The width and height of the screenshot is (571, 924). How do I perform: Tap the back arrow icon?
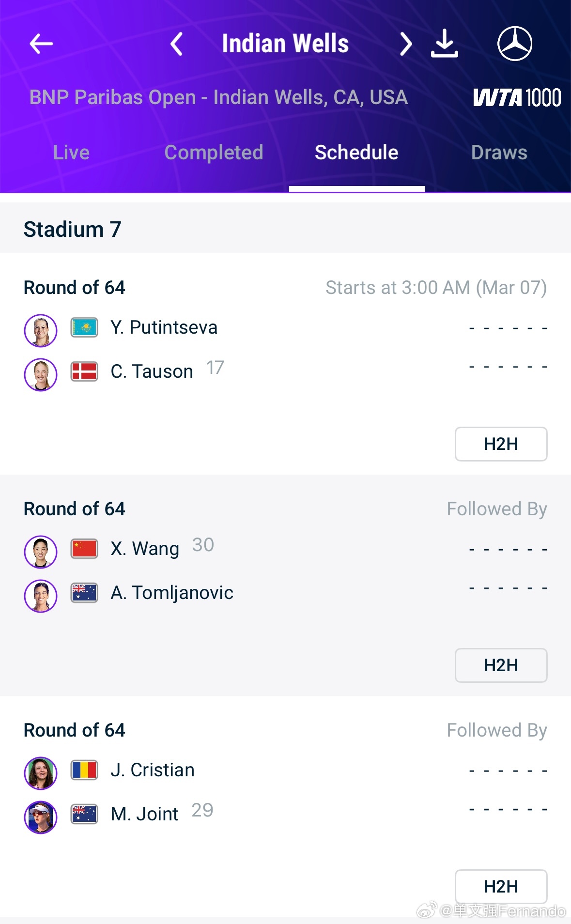click(x=41, y=44)
